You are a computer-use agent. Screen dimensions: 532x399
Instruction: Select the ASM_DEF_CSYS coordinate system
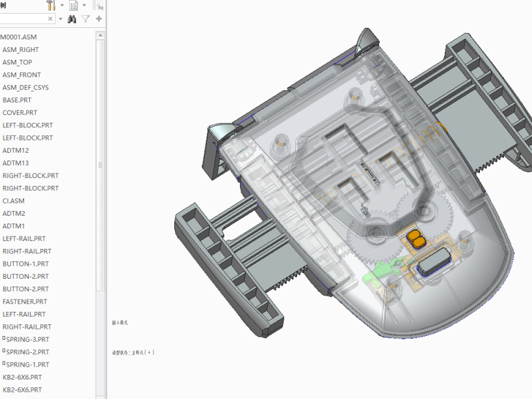coord(25,88)
